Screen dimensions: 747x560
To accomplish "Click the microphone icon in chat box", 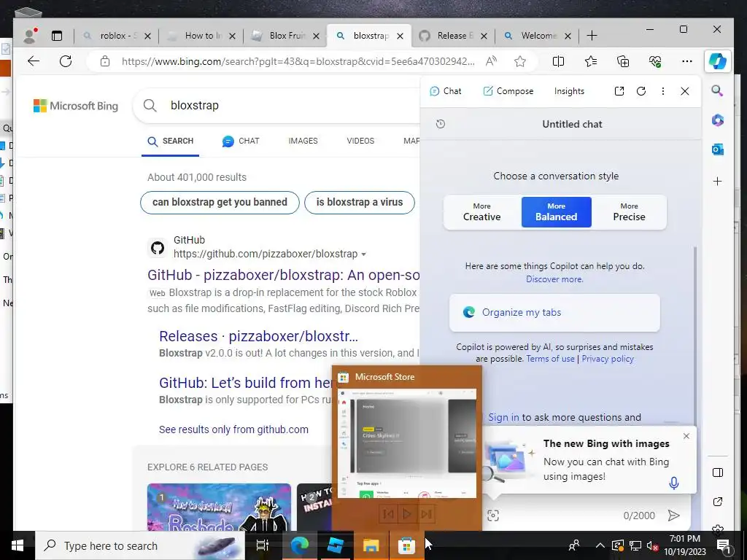I will 673,483.
